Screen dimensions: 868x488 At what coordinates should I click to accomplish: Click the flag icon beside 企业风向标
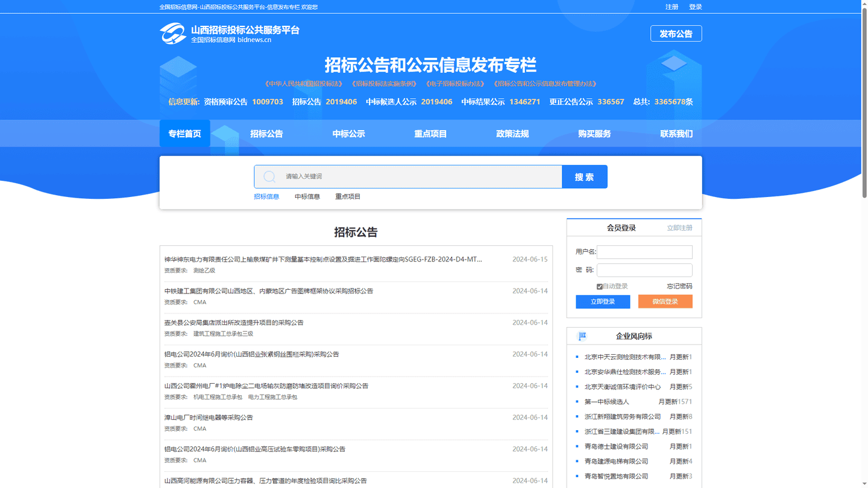pyautogui.click(x=582, y=336)
